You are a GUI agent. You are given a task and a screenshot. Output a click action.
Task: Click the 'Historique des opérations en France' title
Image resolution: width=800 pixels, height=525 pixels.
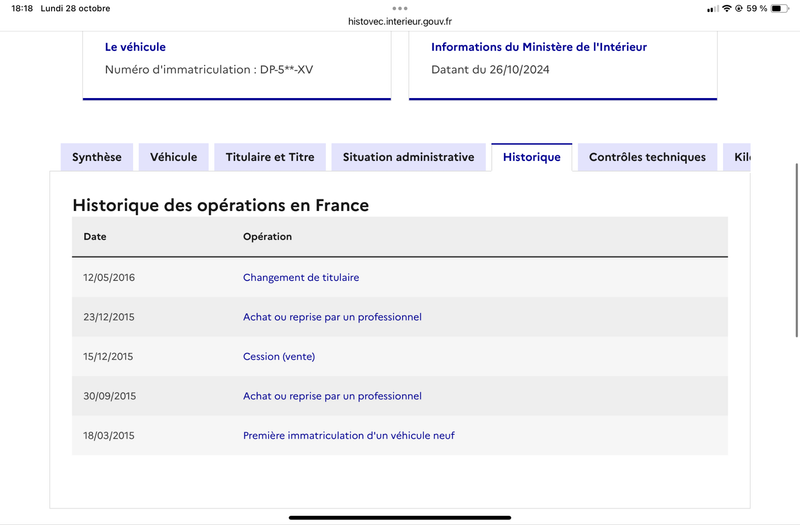pyautogui.click(x=220, y=205)
